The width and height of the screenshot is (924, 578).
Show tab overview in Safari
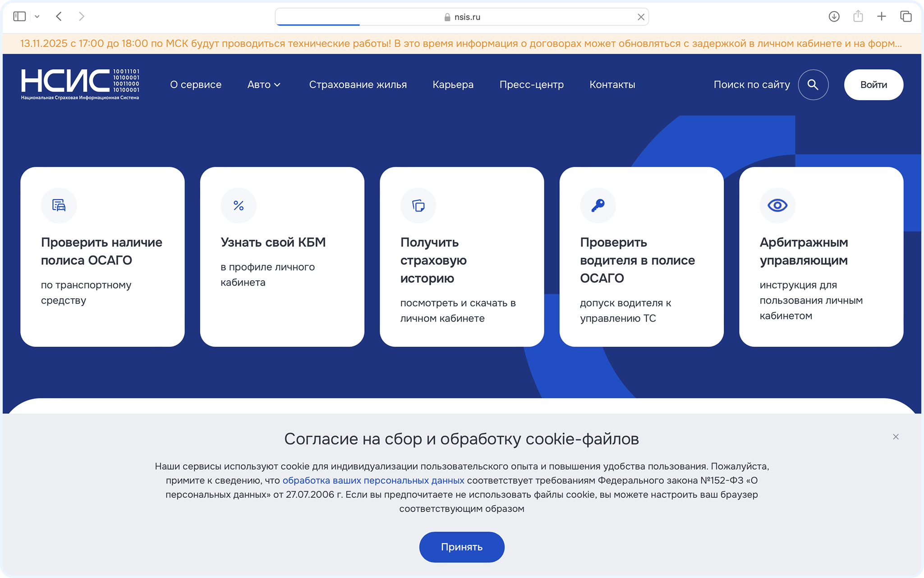point(906,17)
